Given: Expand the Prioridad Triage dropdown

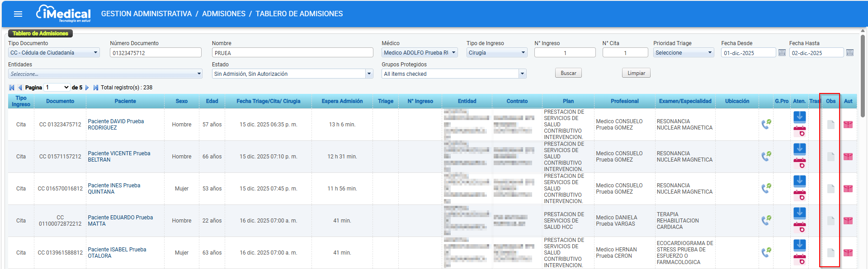Looking at the screenshot, I should point(710,53).
